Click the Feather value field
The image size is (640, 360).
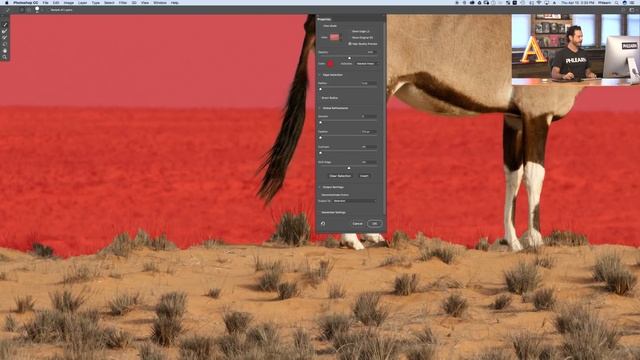point(369,132)
